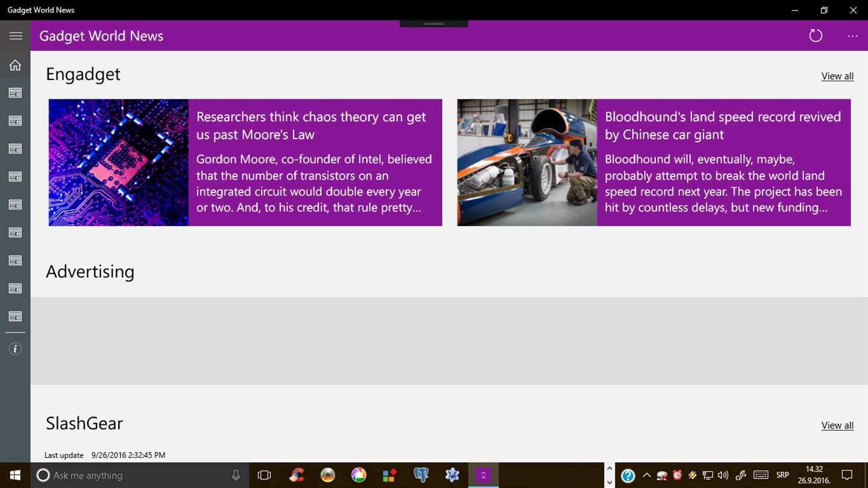Open the network status tray icon
The image size is (868, 488).
coord(708,475)
